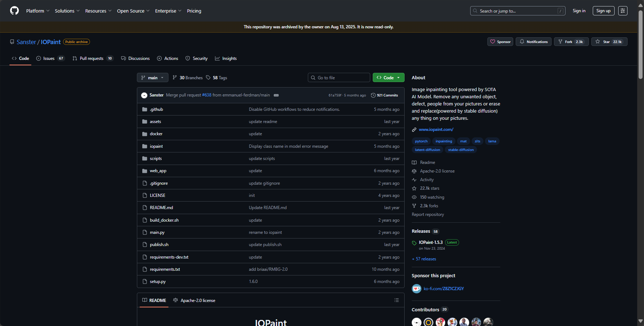
Task: Open the requirements-dev.txt file
Action: tap(169, 257)
